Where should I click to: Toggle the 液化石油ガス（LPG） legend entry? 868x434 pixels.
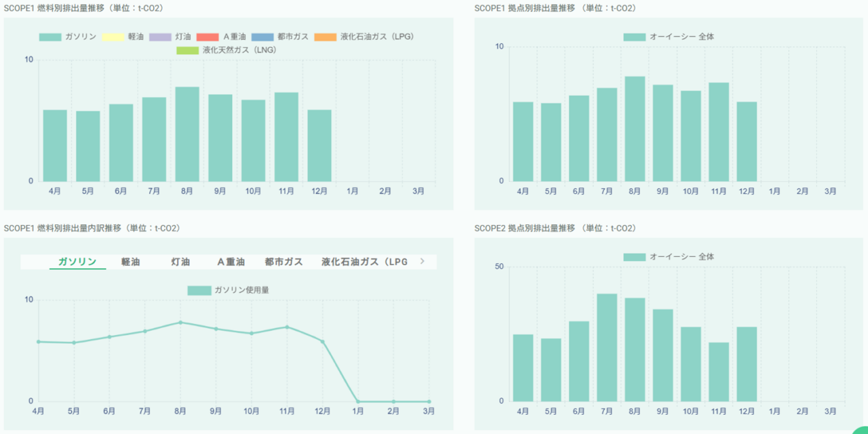[x=364, y=37]
